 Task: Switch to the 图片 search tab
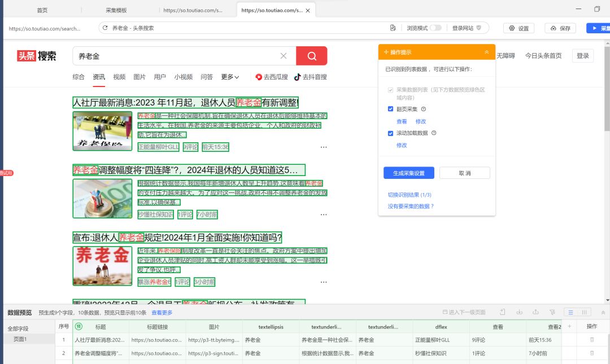pos(140,77)
